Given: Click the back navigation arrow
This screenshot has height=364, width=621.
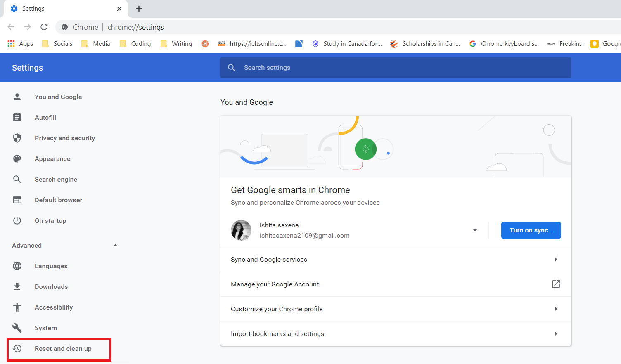Looking at the screenshot, I should pos(11,27).
